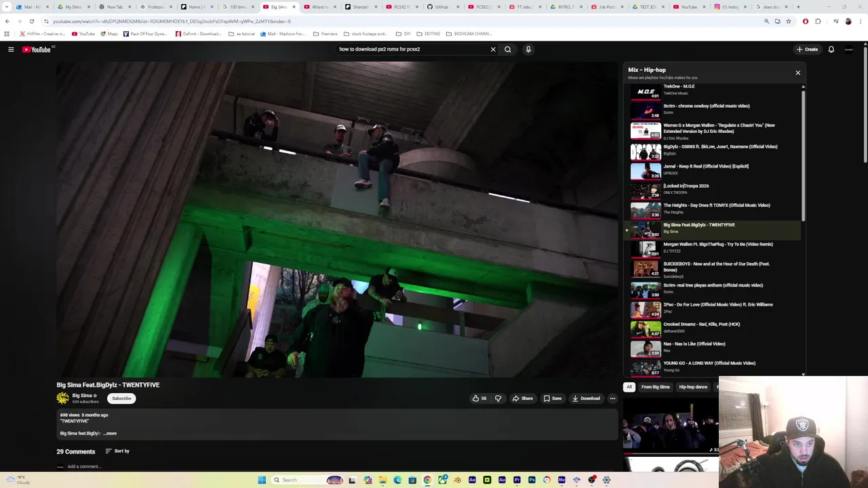The height and width of the screenshot is (488, 868).
Task: Open the YouTube guide hamburger menu
Action: pos(11,49)
